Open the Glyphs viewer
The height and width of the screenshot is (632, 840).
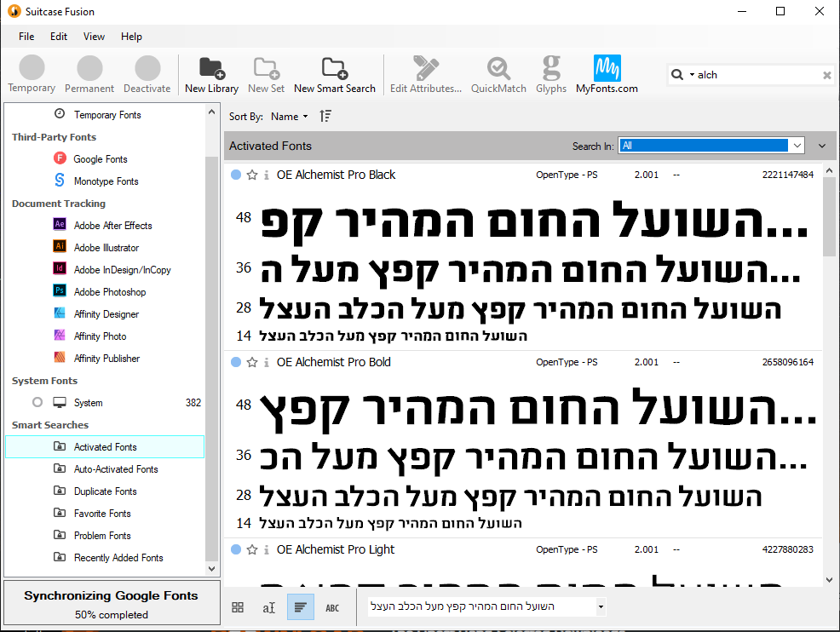point(551,74)
